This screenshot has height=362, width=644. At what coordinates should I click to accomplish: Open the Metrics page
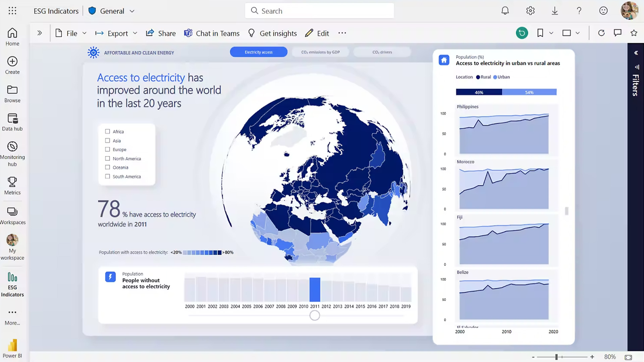point(12,185)
